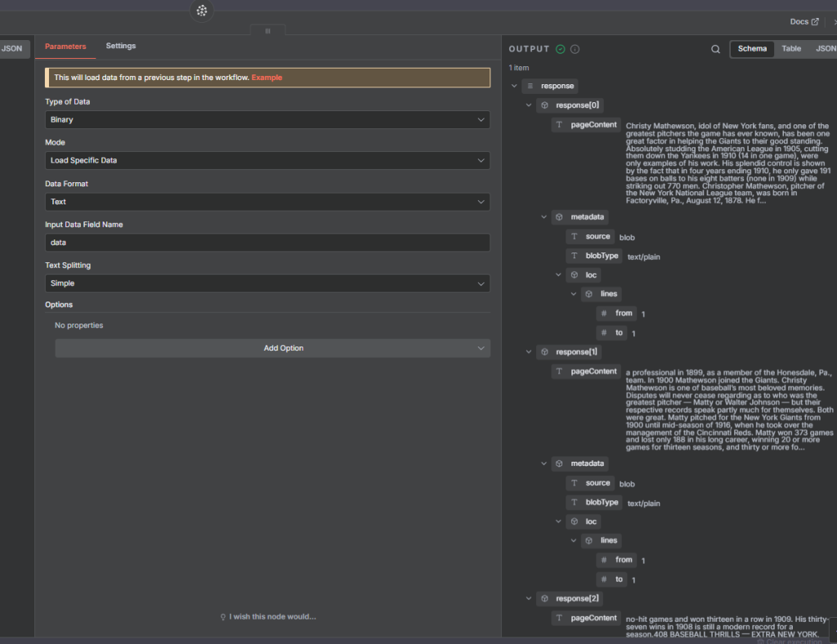Collapse the response[0] tree node
Image resolution: width=837 pixels, height=644 pixels.
click(x=529, y=105)
